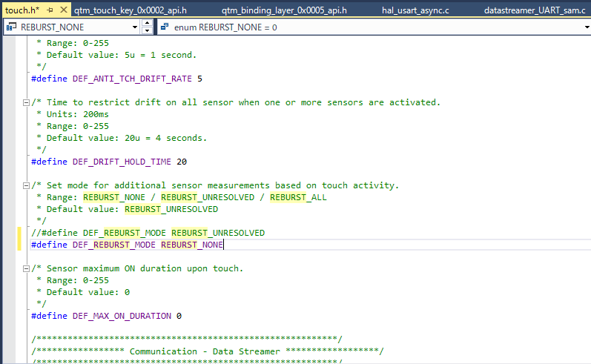Click REBURST_NONE in the active #define line
Viewport: 591px width, 364px height.
coord(192,245)
